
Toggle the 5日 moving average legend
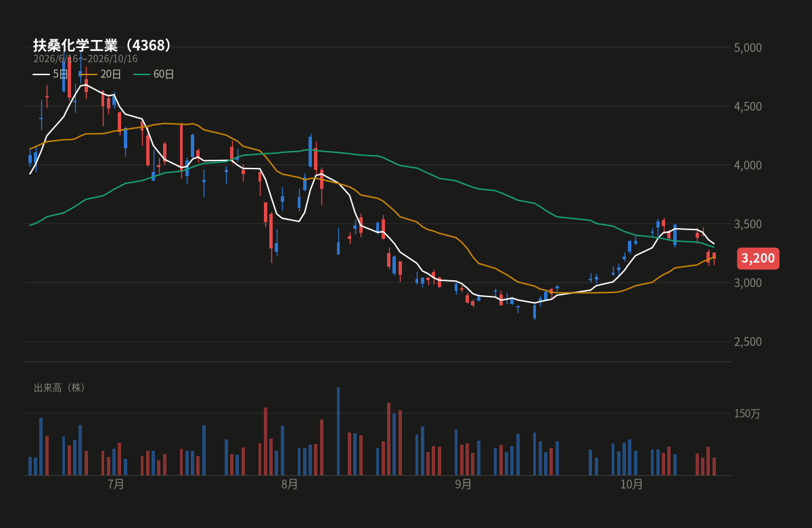point(50,74)
